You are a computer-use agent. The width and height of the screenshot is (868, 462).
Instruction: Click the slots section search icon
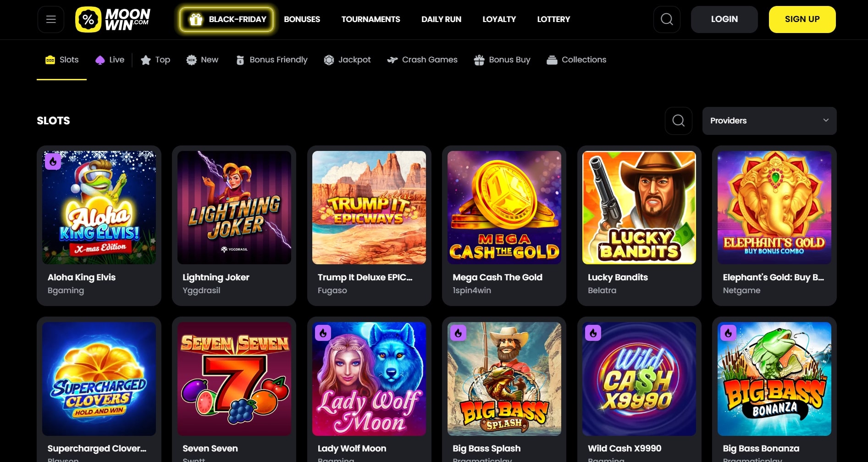(x=678, y=121)
